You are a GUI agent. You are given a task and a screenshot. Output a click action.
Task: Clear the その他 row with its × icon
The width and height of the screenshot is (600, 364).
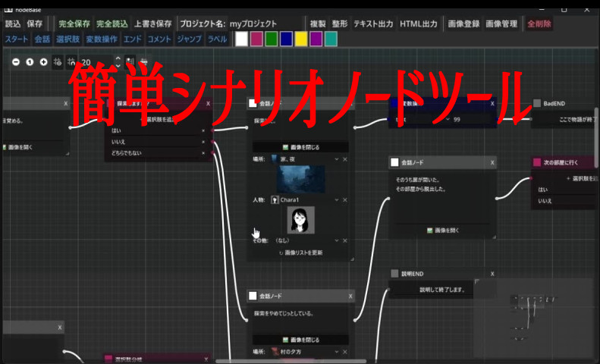click(345, 240)
